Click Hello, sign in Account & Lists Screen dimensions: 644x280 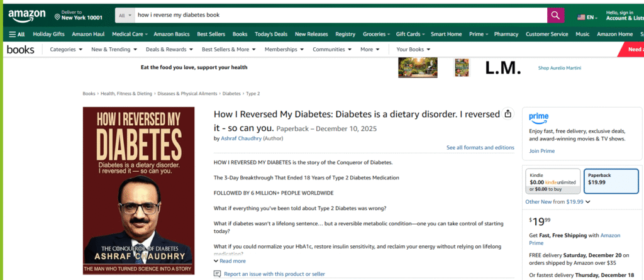(625, 16)
